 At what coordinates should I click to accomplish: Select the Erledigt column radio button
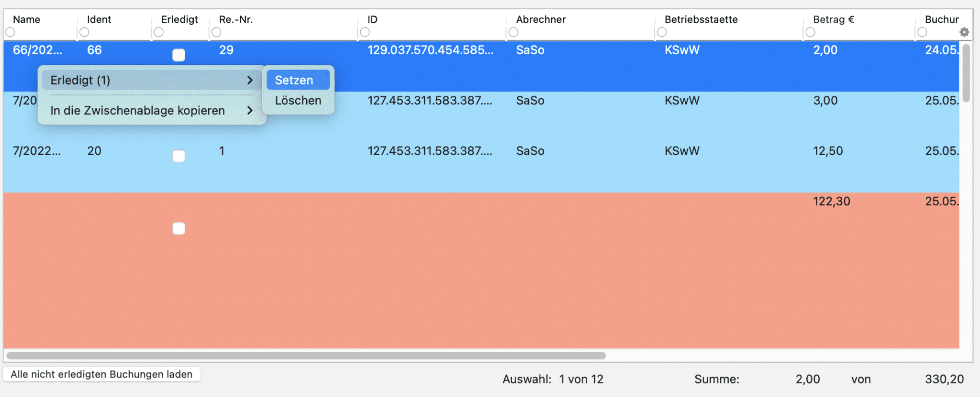coord(159,32)
